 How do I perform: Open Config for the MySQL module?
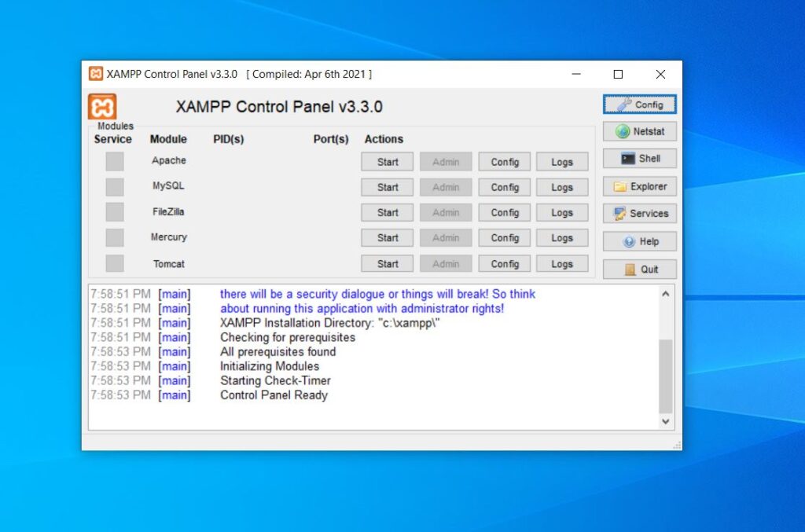(504, 187)
